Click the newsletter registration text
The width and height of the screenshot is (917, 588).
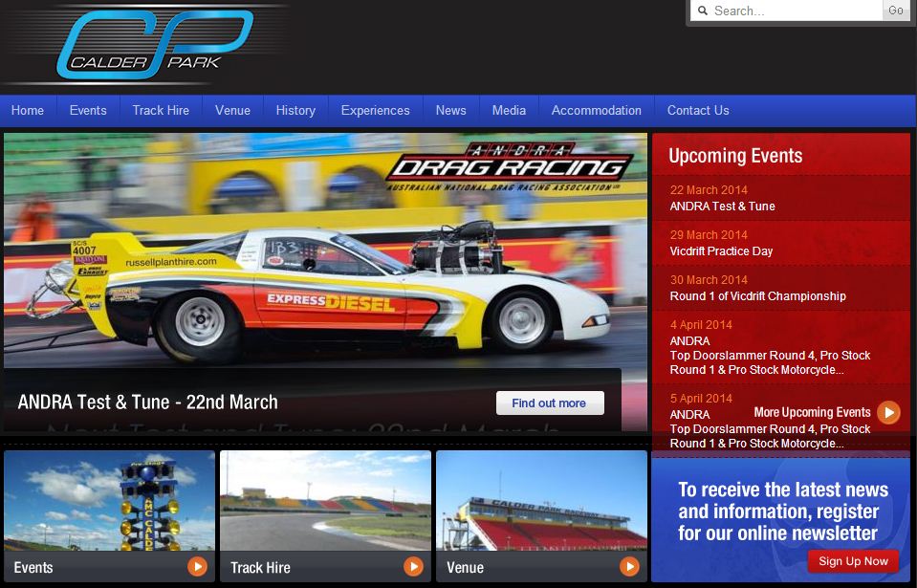tap(782, 512)
